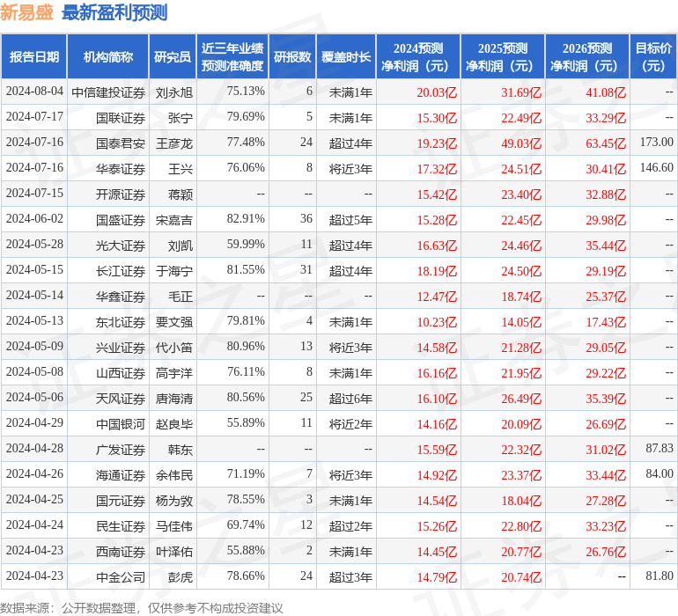Click analyst name 王彦龙
This screenshot has height=616, width=678.
point(174,143)
